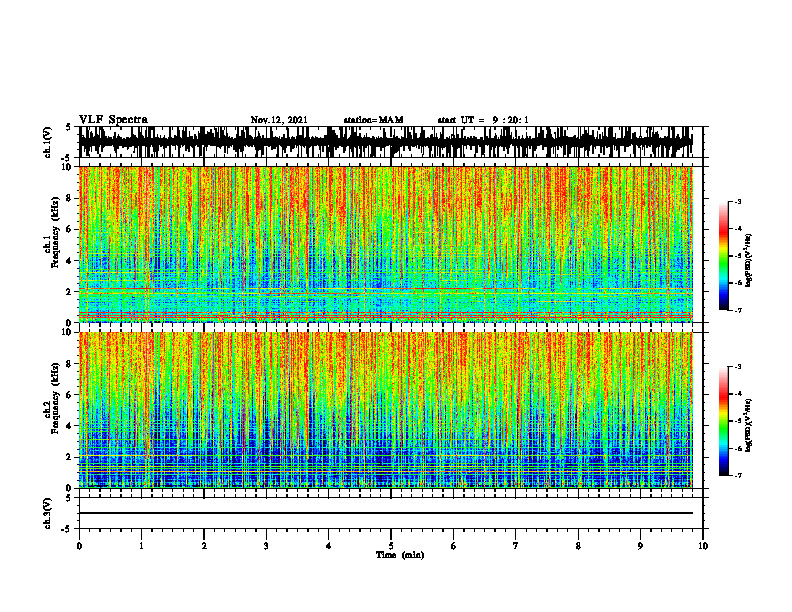Click the "-7" label on ch.2 colorbar
The width and height of the screenshot is (792, 612).
click(738, 475)
